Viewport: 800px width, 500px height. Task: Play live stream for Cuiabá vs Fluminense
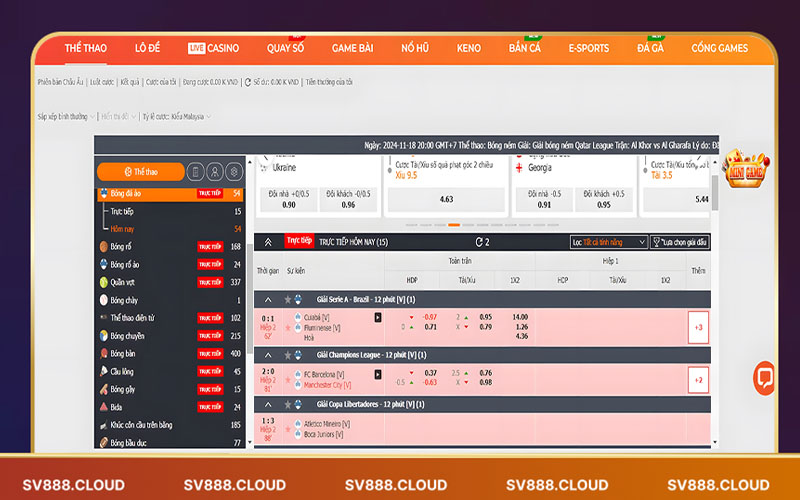(x=378, y=317)
